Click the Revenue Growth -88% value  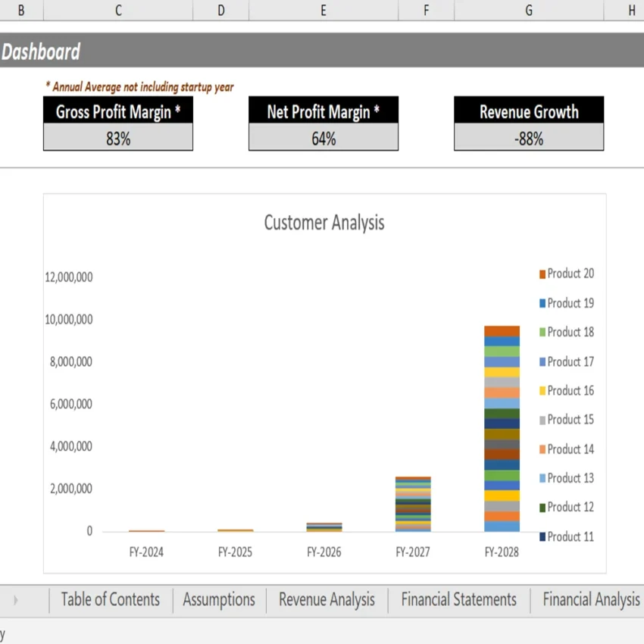point(528,139)
